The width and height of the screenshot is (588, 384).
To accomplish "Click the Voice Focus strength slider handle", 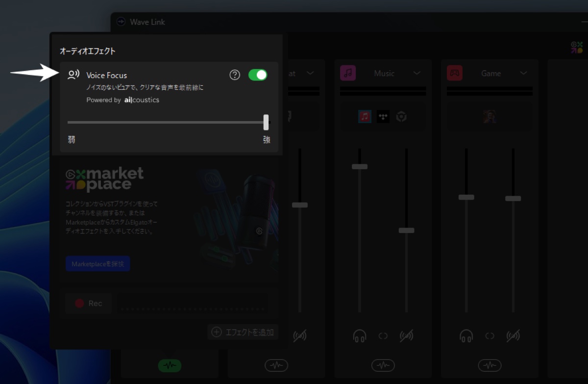I will point(266,122).
